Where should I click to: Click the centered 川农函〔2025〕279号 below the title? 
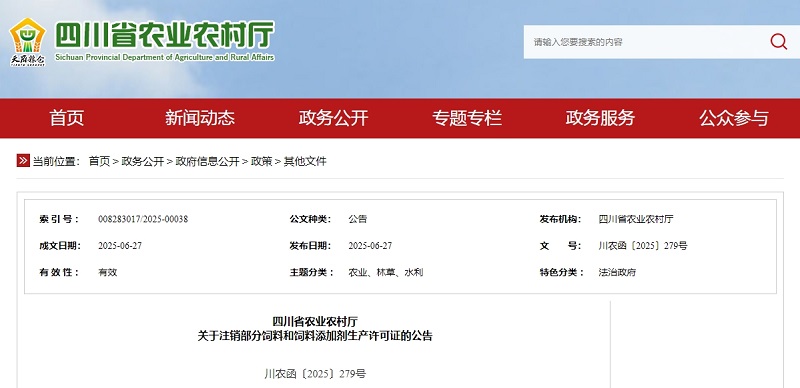pos(315,374)
